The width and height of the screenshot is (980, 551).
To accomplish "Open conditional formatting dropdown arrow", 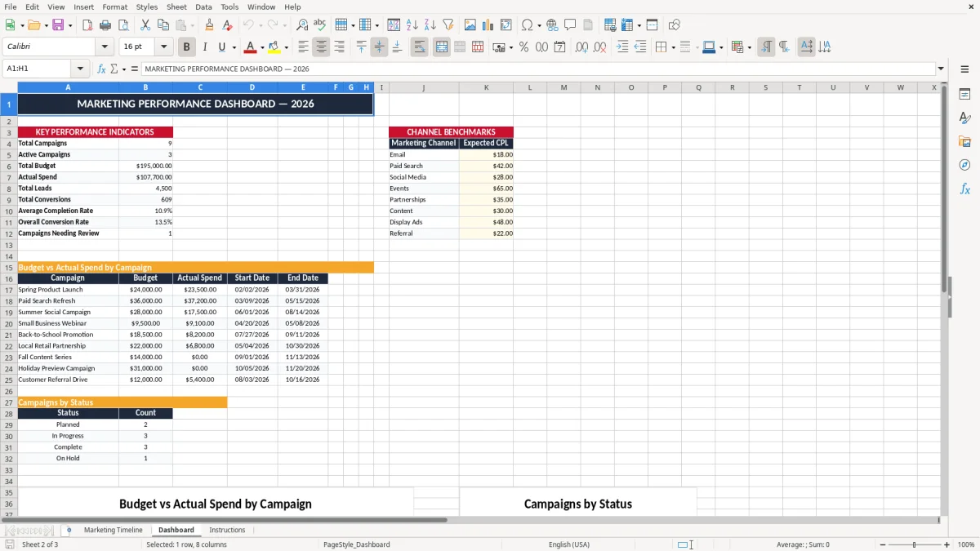I will [750, 47].
